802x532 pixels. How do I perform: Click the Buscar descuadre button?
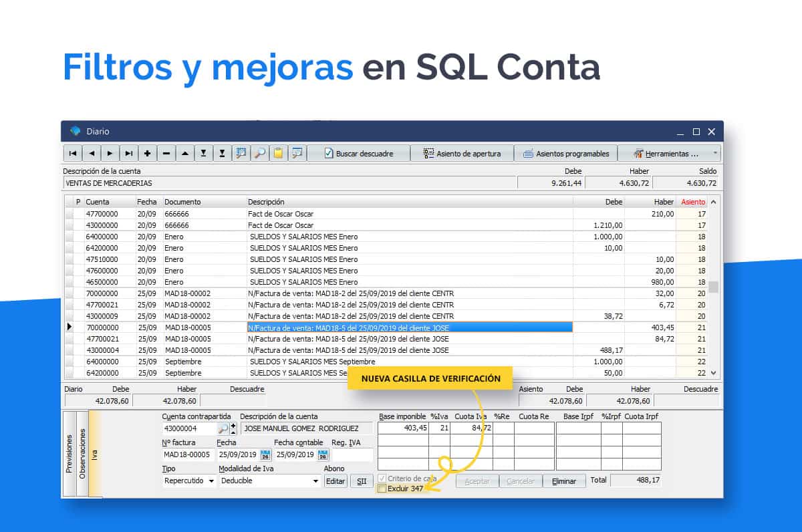click(x=358, y=154)
